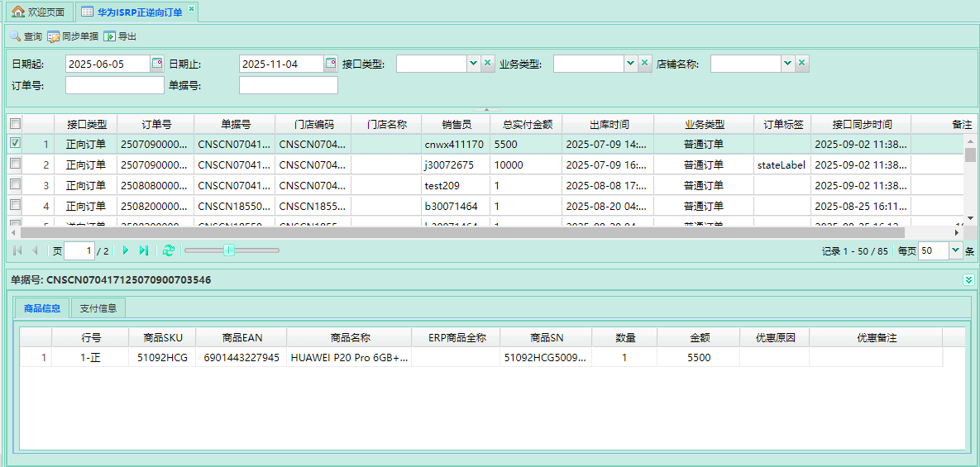Screen dimensions: 980x467
Task: Click the 导出 export icon
Action: click(109, 36)
